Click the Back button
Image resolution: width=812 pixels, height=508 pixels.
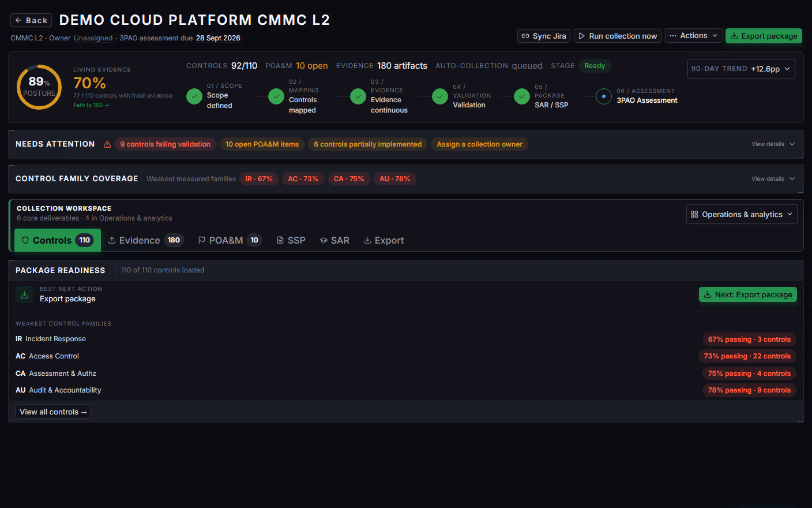[31, 20]
